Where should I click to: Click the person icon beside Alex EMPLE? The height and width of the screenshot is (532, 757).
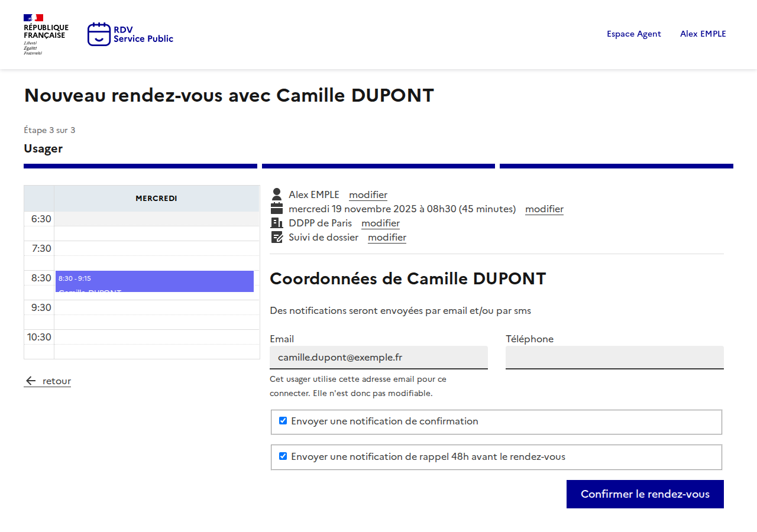[x=276, y=194]
